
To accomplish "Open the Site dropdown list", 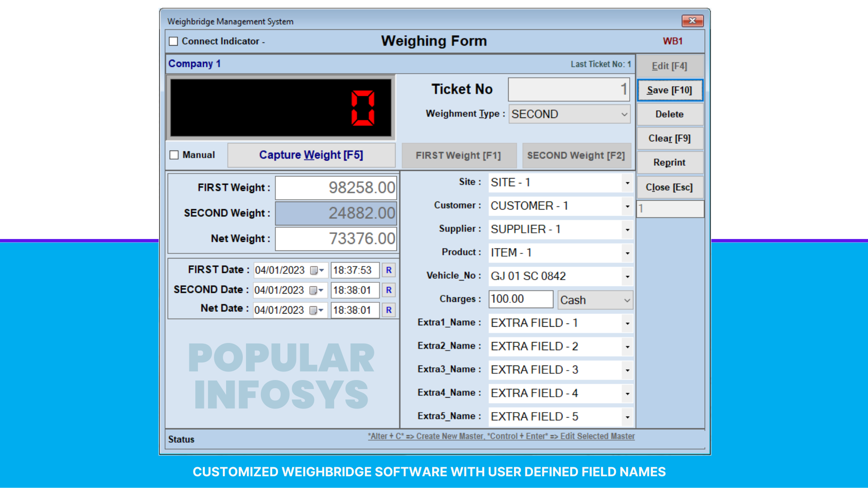I will pyautogui.click(x=627, y=183).
